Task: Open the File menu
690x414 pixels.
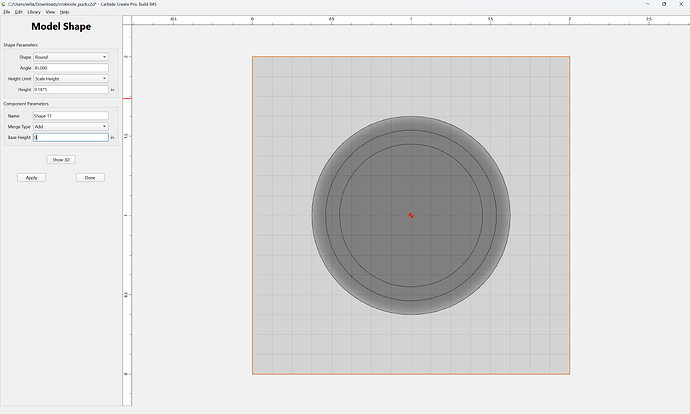Action: click(x=7, y=12)
